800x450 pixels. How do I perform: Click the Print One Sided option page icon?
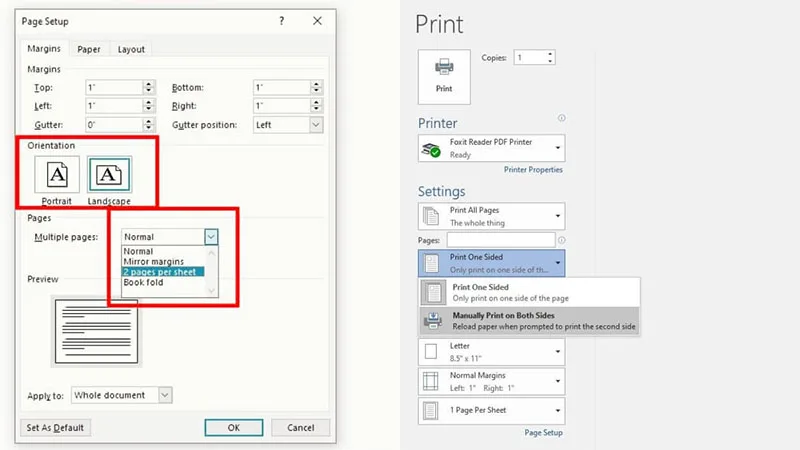tap(434, 292)
